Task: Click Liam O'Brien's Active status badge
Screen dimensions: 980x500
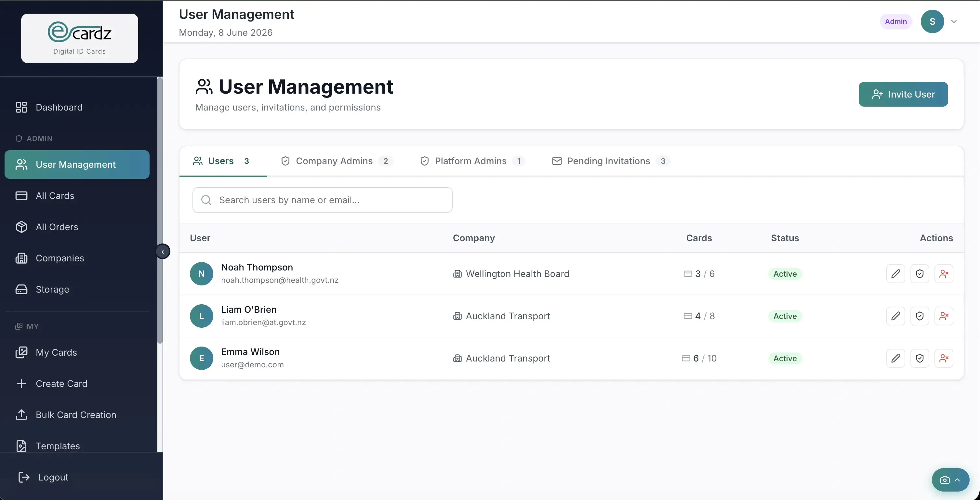Action: (x=785, y=316)
